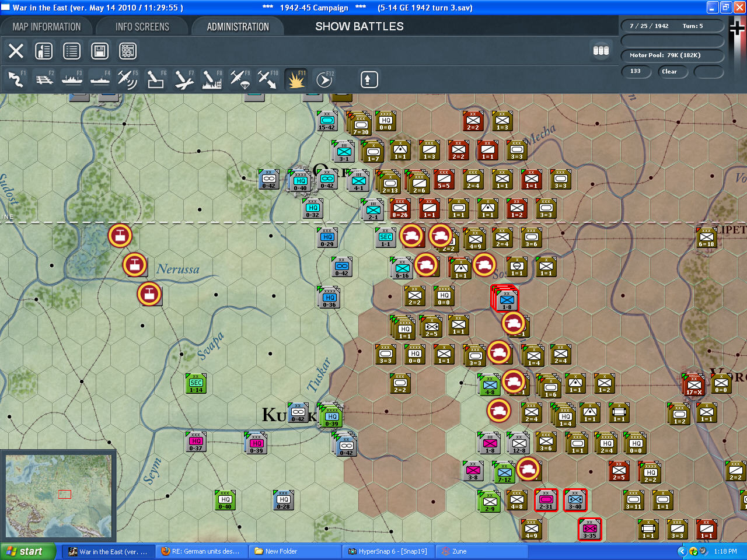Click the Turn: 5 indicator
Viewport: 747px width, 560px height.
693,26
